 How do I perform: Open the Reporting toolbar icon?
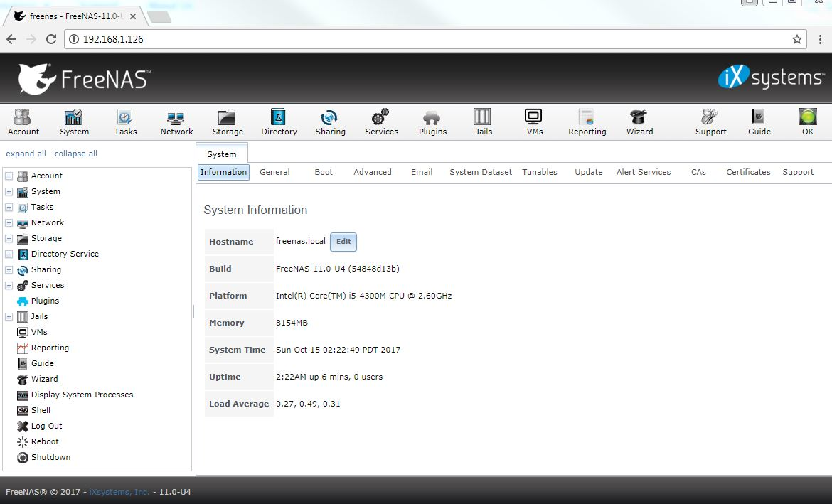pyautogui.click(x=587, y=122)
